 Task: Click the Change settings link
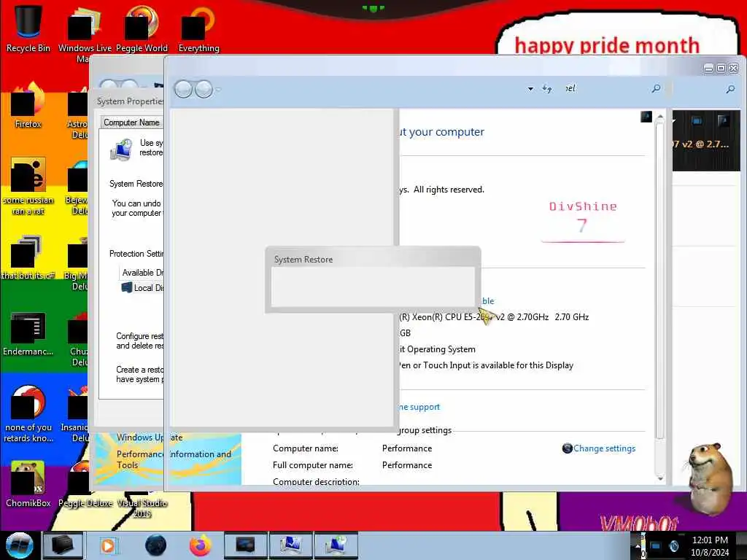604,448
